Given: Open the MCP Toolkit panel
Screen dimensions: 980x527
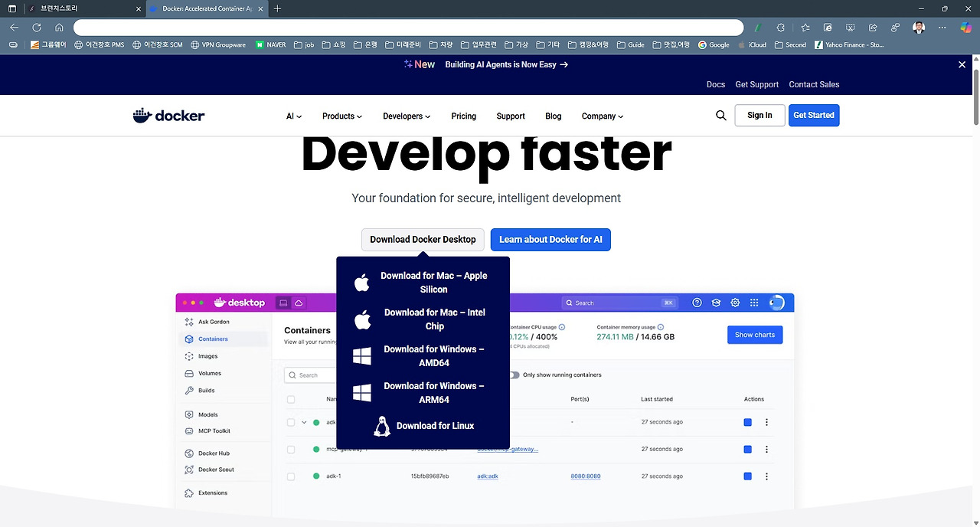Looking at the screenshot, I should (x=213, y=430).
